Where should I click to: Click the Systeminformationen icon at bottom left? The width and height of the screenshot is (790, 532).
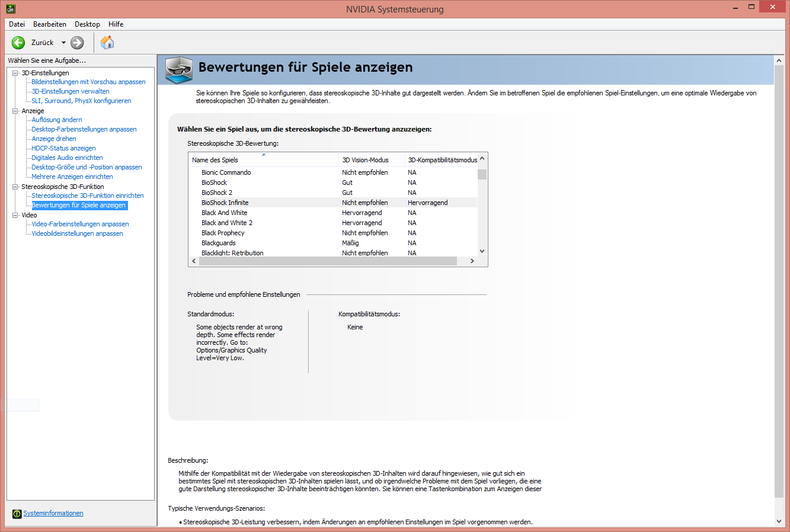pyautogui.click(x=17, y=514)
